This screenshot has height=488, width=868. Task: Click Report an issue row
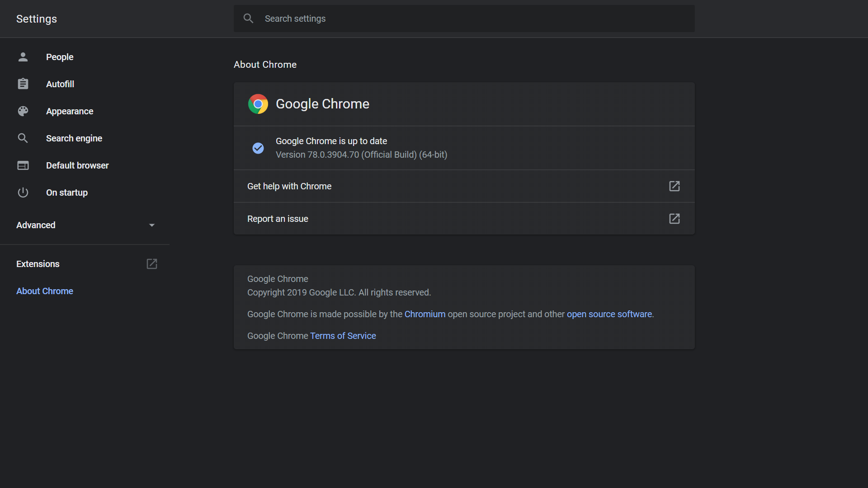[464, 219]
